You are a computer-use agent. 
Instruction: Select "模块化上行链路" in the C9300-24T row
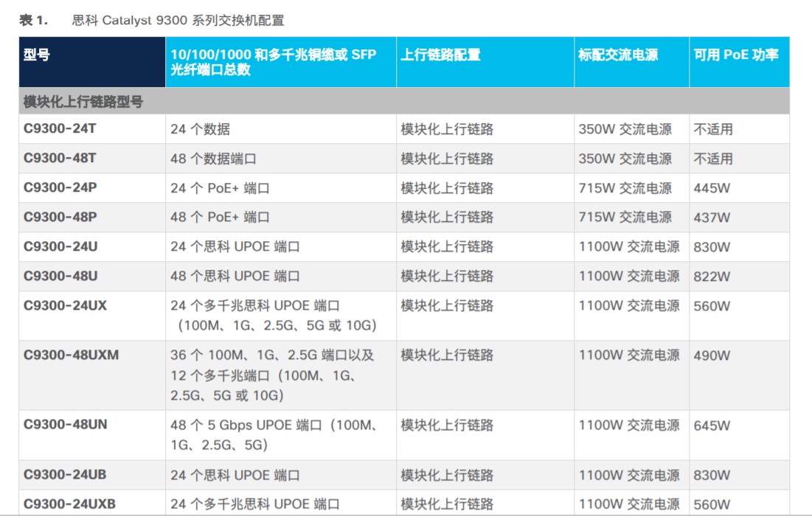point(447,129)
